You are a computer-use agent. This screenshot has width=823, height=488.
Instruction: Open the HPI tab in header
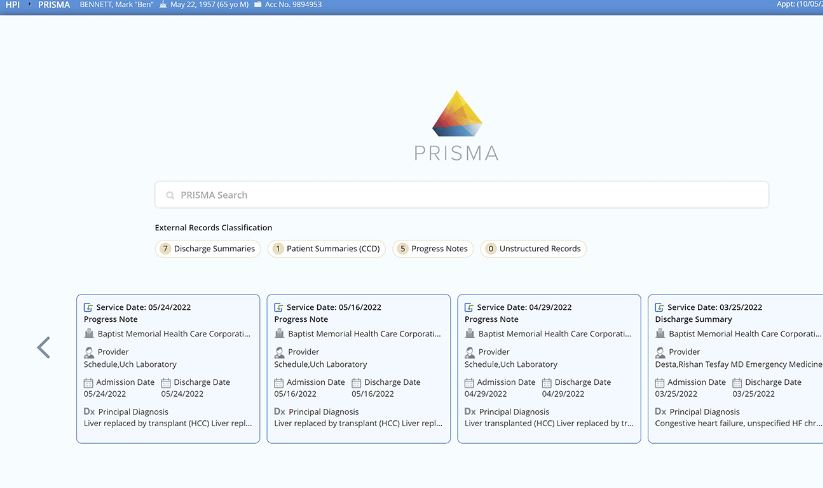pos(13,5)
